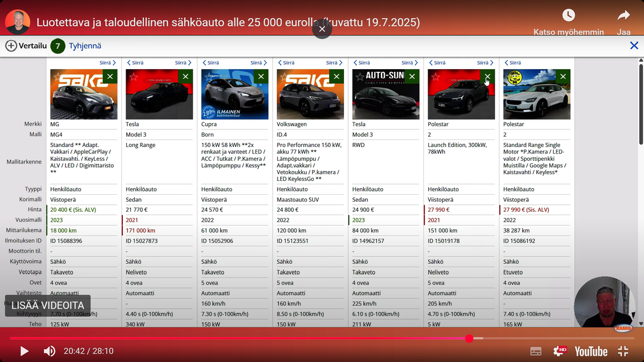The width and height of the screenshot is (644, 362).
Task: Remove the Volkswagen ID.4 from comparison
Action: click(336, 76)
